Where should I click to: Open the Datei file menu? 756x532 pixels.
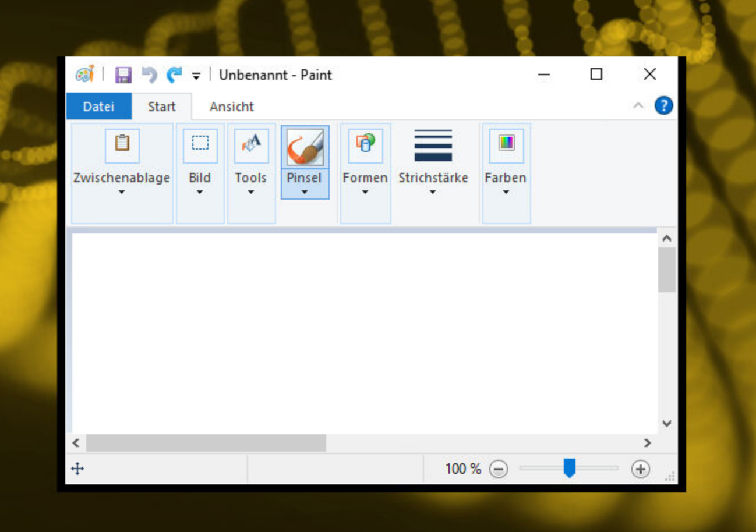point(98,107)
